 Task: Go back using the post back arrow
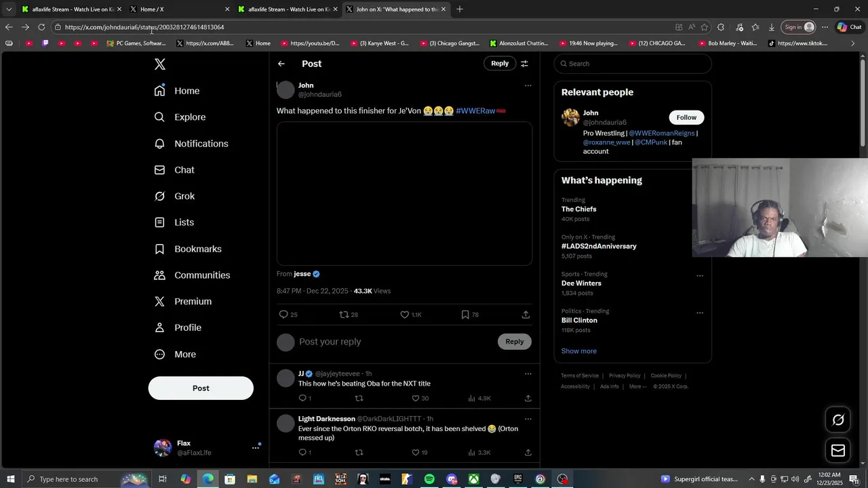click(x=281, y=64)
